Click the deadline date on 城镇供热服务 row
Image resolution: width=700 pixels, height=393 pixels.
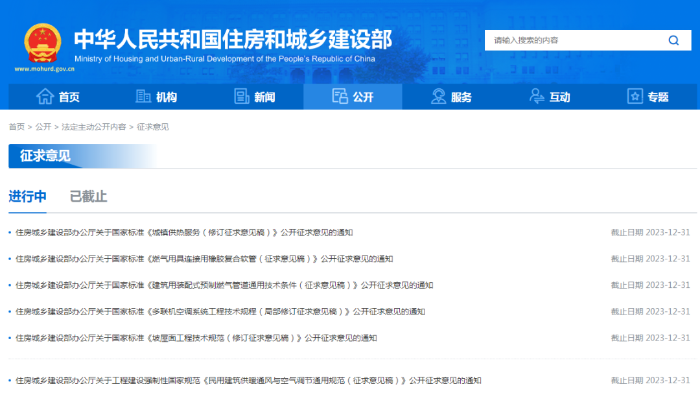650,232
